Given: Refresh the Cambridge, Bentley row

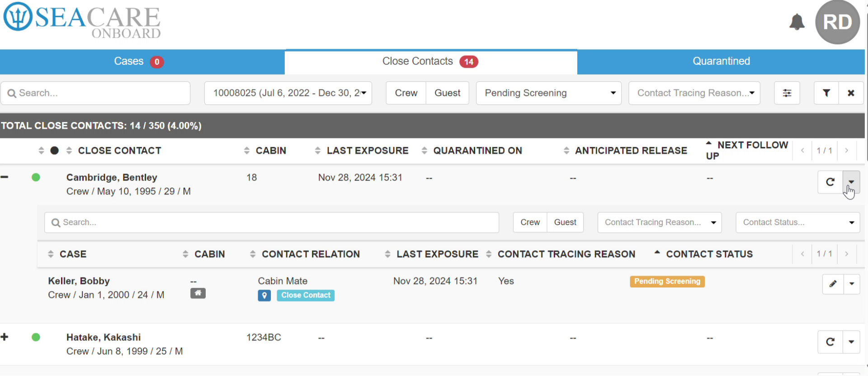Looking at the screenshot, I should point(830,182).
